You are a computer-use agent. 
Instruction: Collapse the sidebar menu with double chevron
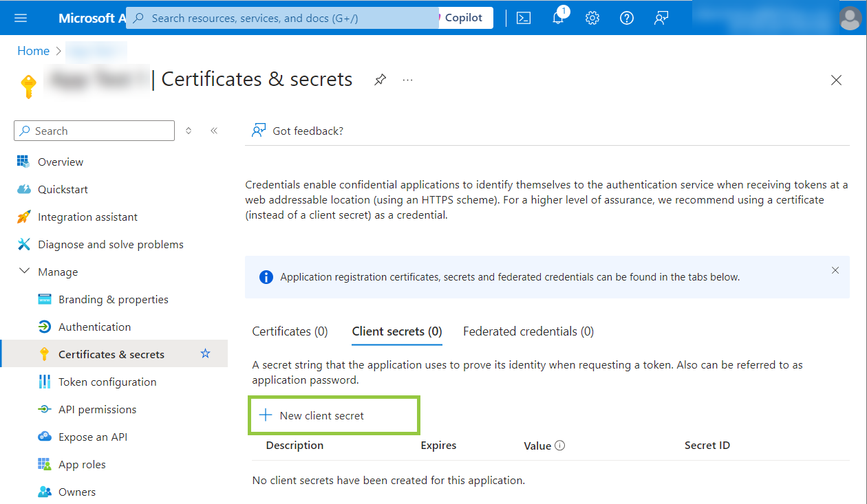tap(214, 131)
